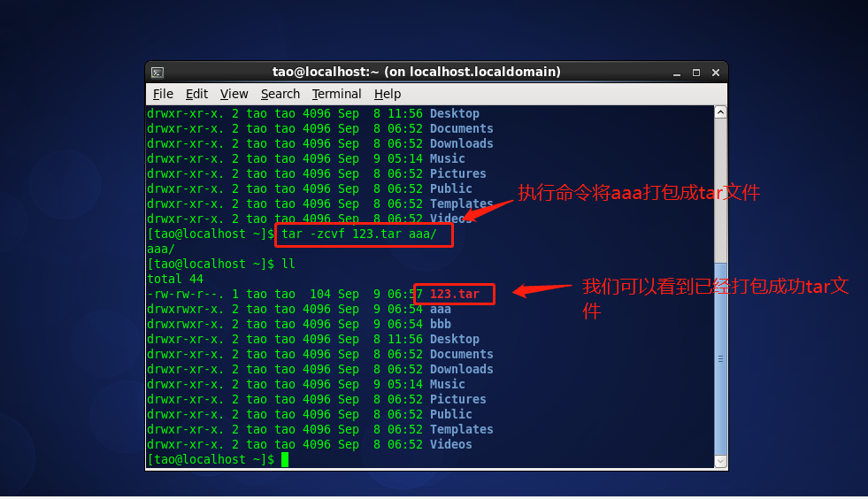Click the 'tar -zcvf 123.tar aaa/' command text
The height and width of the screenshot is (499, 868).
point(358,234)
